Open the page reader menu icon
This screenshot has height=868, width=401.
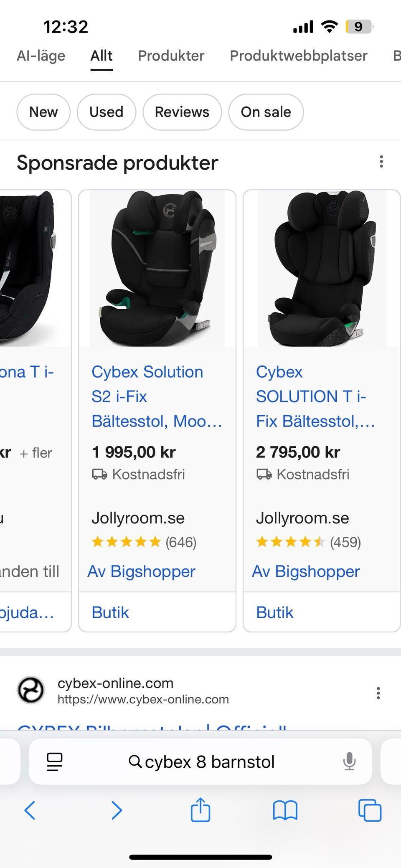click(54, 761)
